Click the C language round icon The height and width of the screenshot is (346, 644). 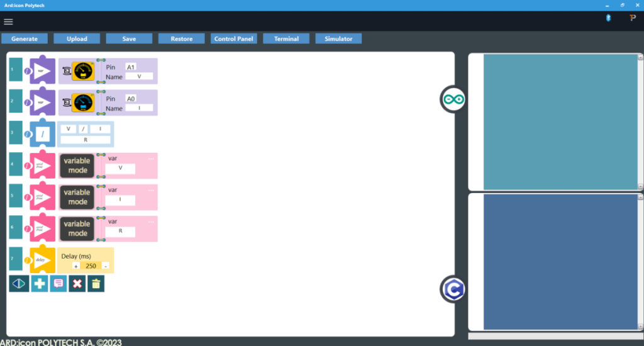453,289
